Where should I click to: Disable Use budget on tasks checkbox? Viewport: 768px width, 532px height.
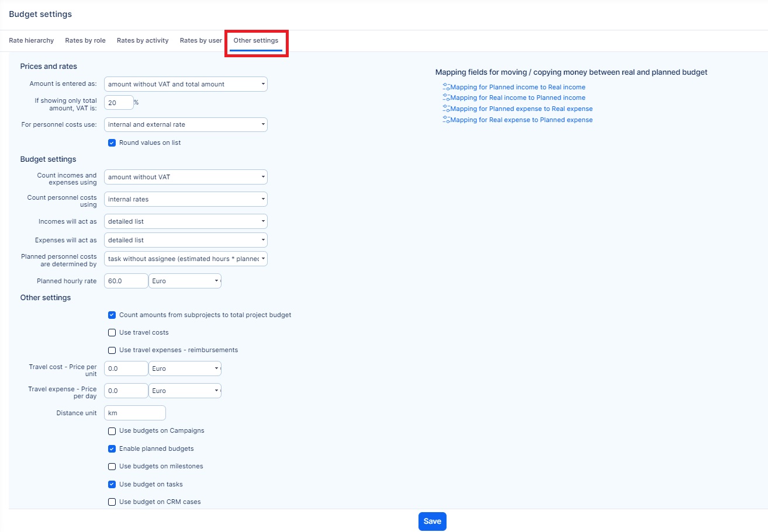point(112,484)
